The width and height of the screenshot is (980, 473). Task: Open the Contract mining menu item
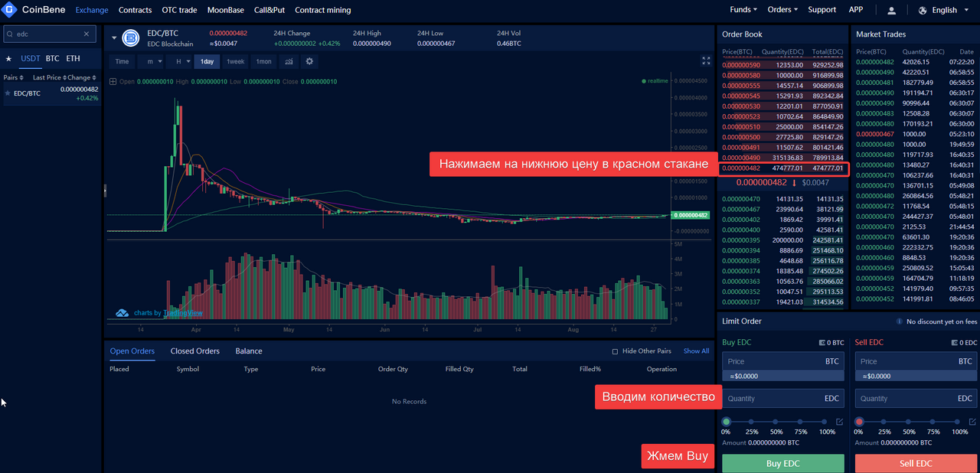[x=322, y=10]
